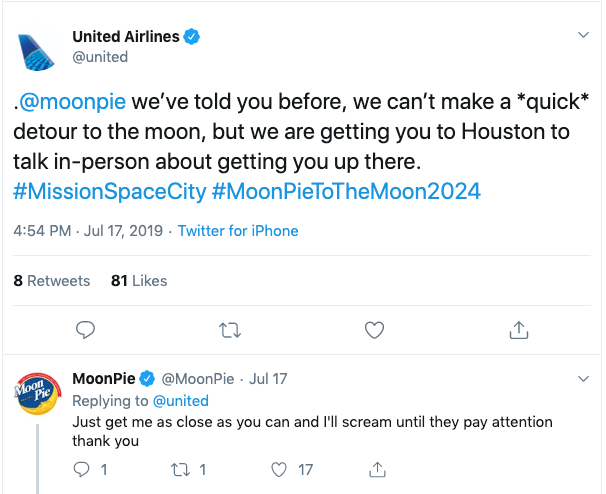Retweet the United Airlines tweet
Image resolution: width=606 pixels, height=494 pixels.
[x=230, y=329]
